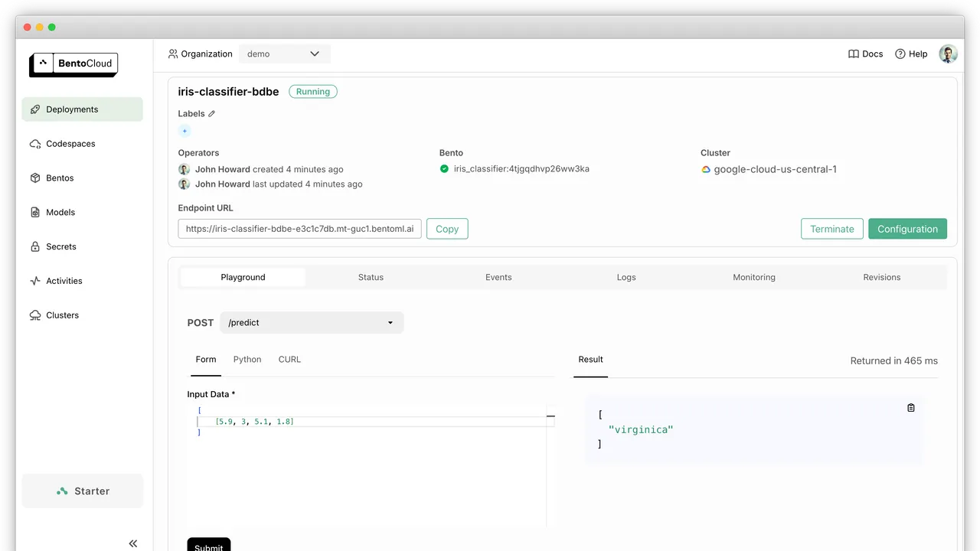980x551 pixels.
Task: Switch to Logs tab
Action: [x=626, y=277]
